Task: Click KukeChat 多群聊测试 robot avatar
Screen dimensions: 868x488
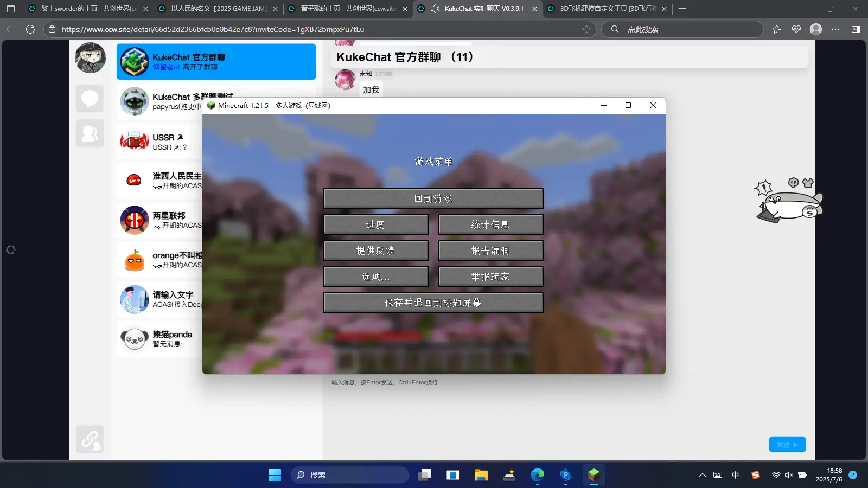Action: point(134,101)
